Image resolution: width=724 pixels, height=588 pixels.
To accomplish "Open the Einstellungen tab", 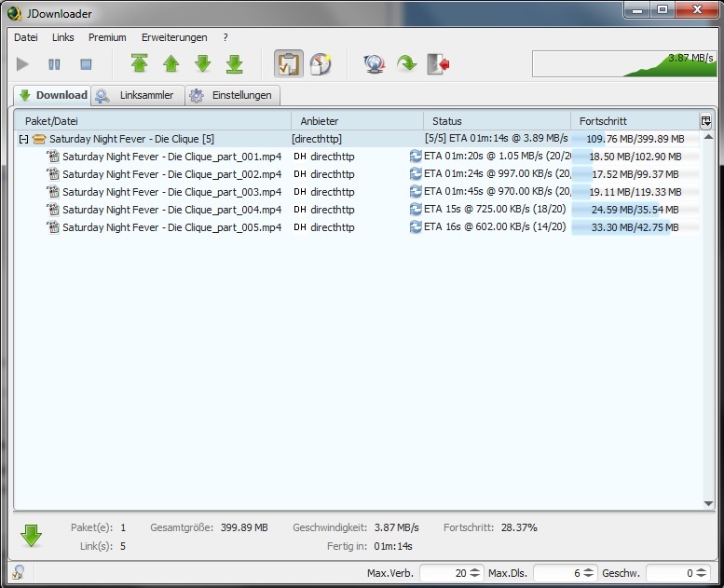I will 232,95.
